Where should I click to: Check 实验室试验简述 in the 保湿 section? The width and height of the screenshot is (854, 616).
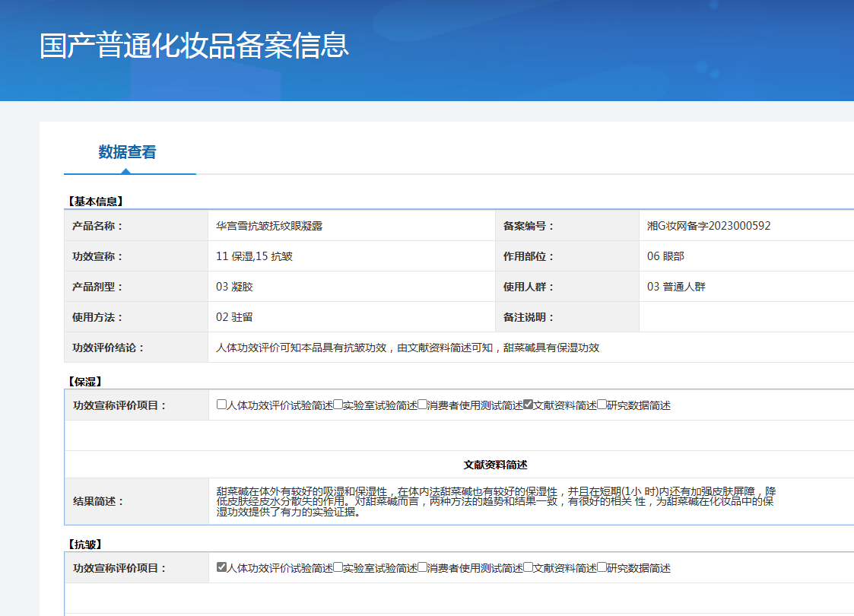point(338,405)
